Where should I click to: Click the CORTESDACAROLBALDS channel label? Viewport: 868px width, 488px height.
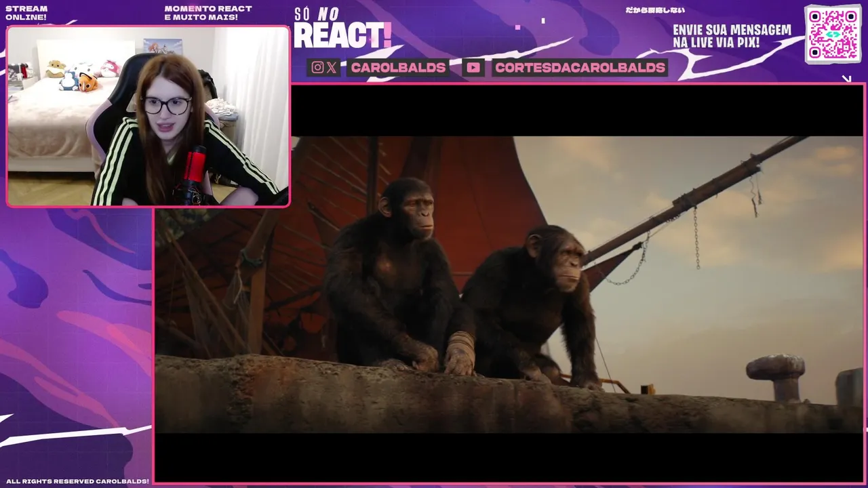point(580,67)
